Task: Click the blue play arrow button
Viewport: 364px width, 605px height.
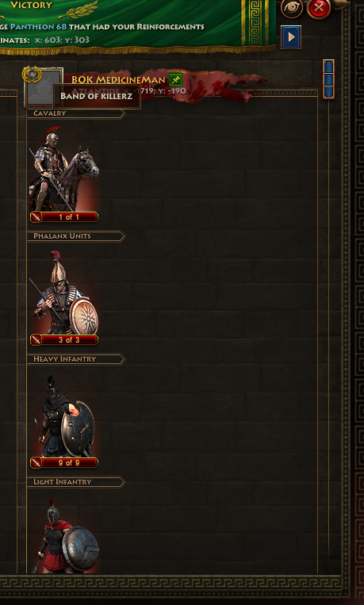Action: coord(291,37)
